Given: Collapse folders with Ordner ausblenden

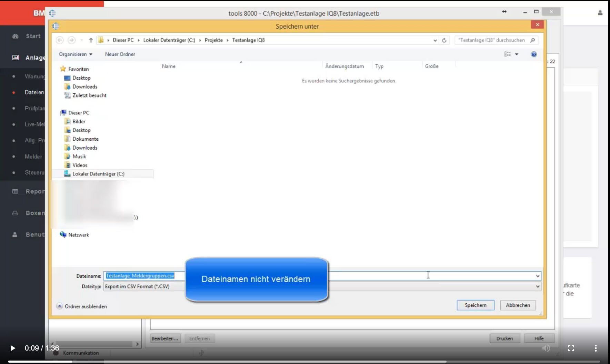Looking at the screenshot, I should click(x=82, y=306).
